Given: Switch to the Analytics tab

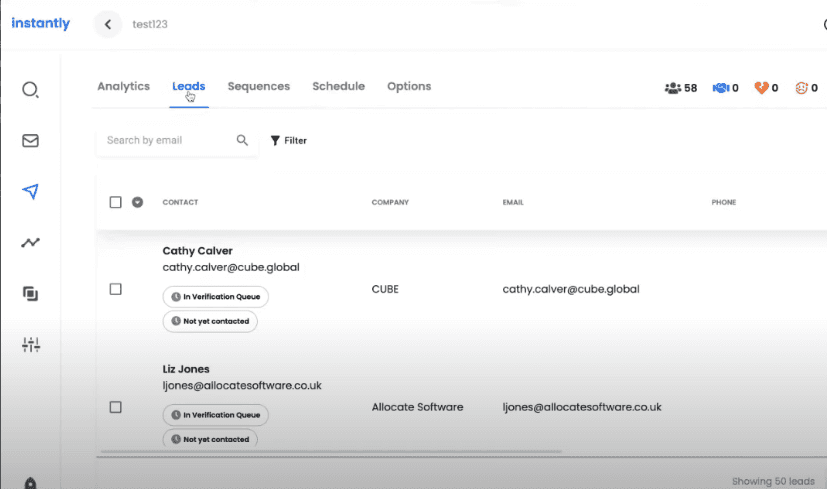Looking at the screenshot, I should pyautogui.click(x=123, y=86).
